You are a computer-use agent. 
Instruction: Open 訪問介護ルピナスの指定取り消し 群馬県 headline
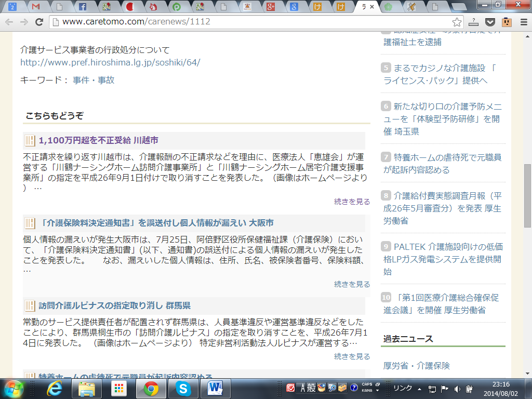[x=114, y=305]
